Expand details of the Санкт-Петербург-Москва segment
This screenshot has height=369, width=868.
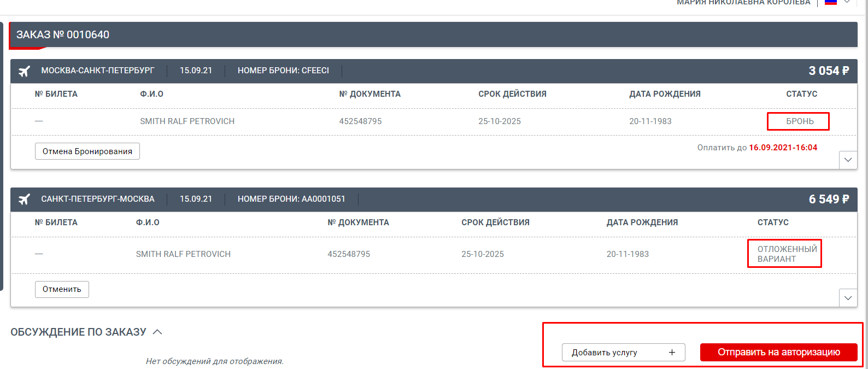point(848,298)
